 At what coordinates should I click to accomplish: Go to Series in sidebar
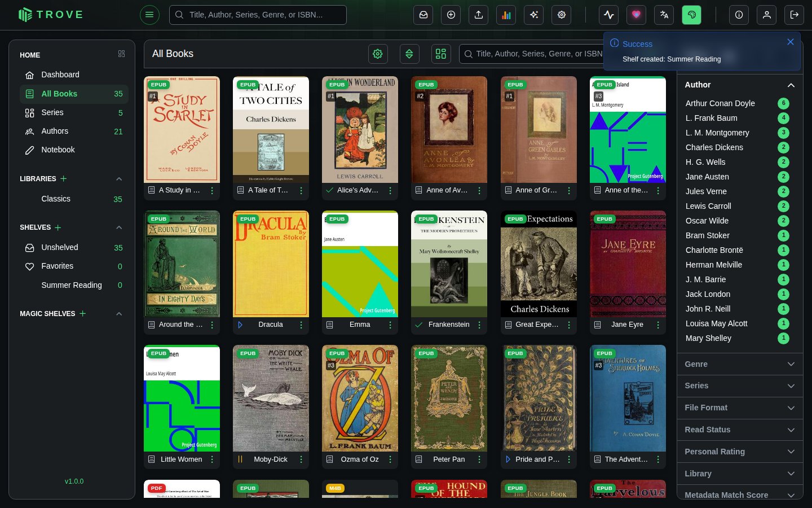74,112
